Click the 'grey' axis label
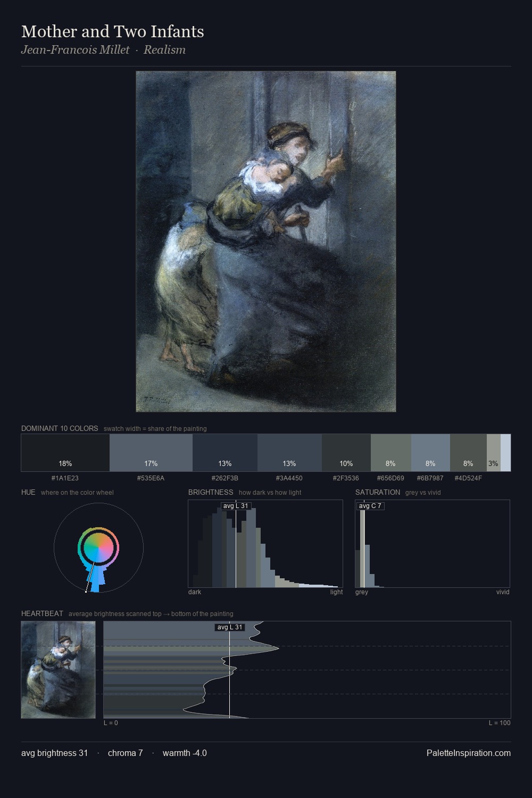 tap(362, 592)
